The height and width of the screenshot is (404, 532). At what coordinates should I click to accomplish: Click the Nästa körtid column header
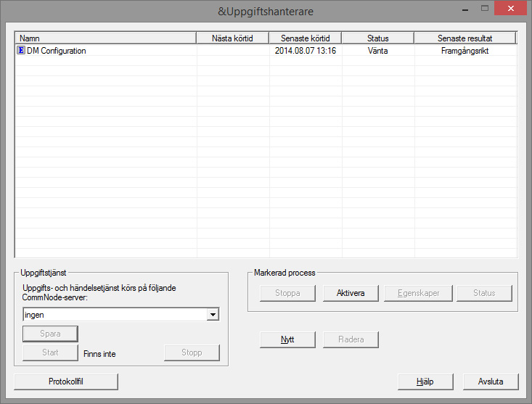[232, 38]
